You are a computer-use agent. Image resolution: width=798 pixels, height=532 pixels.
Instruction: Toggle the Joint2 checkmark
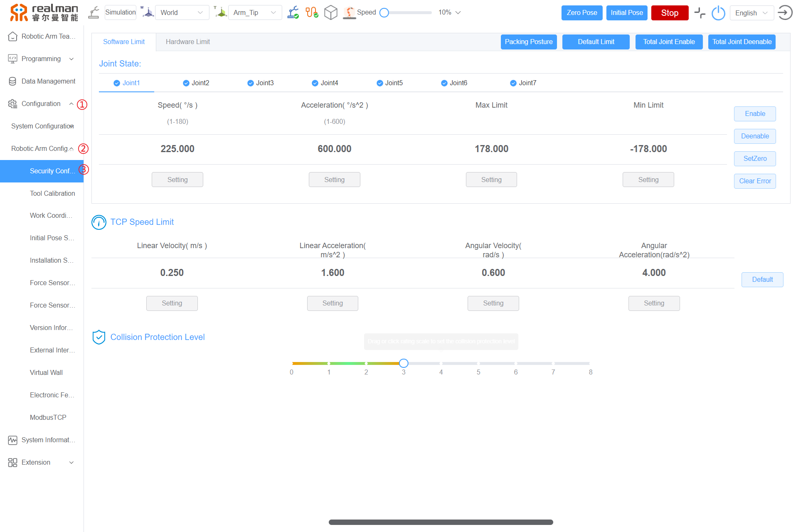(x=186, y=83)
